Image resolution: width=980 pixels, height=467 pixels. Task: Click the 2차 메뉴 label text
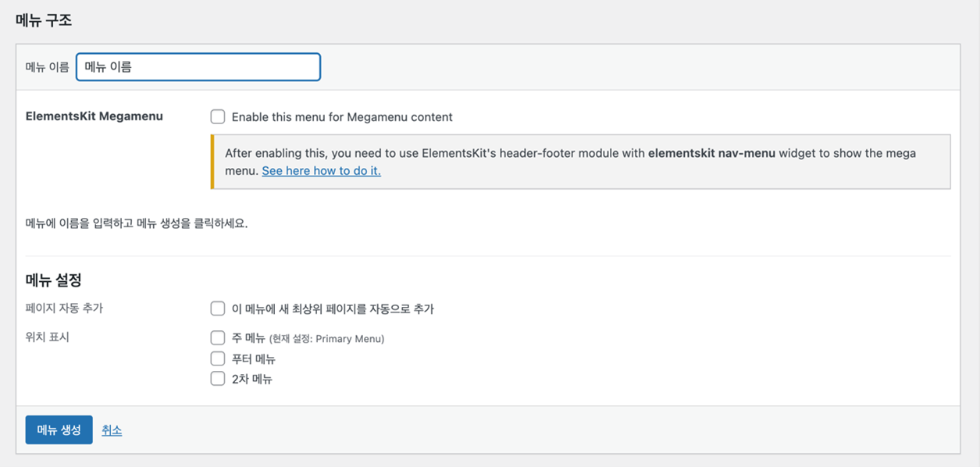[x=252, y=380]
